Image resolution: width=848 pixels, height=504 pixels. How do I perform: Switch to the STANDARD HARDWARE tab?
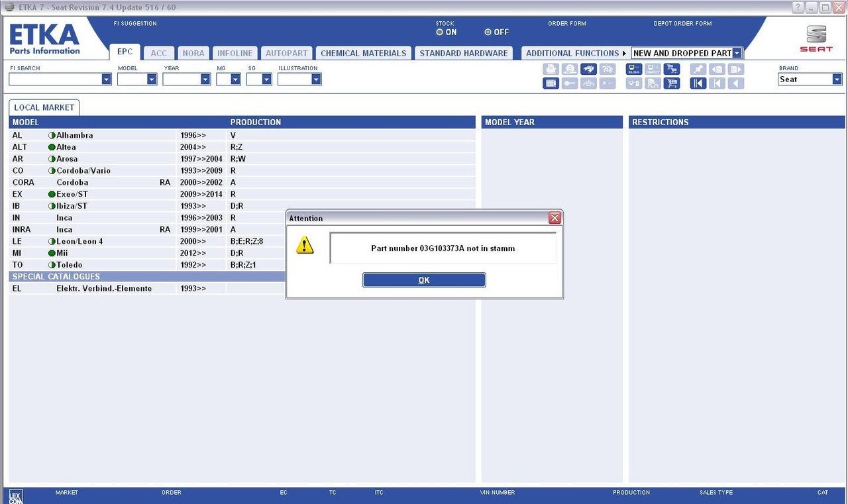click(464, 53)
